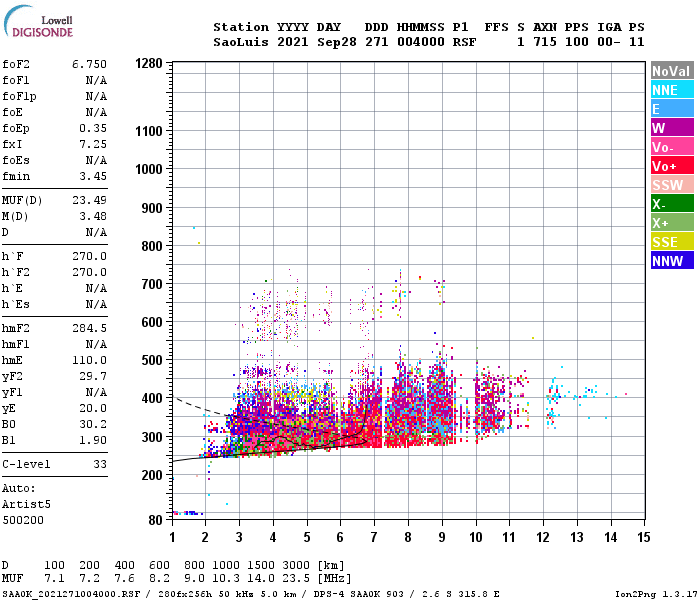The image size is (700, 600).
Task: Click the 200 km y-axis label
Action: [152, 475]
